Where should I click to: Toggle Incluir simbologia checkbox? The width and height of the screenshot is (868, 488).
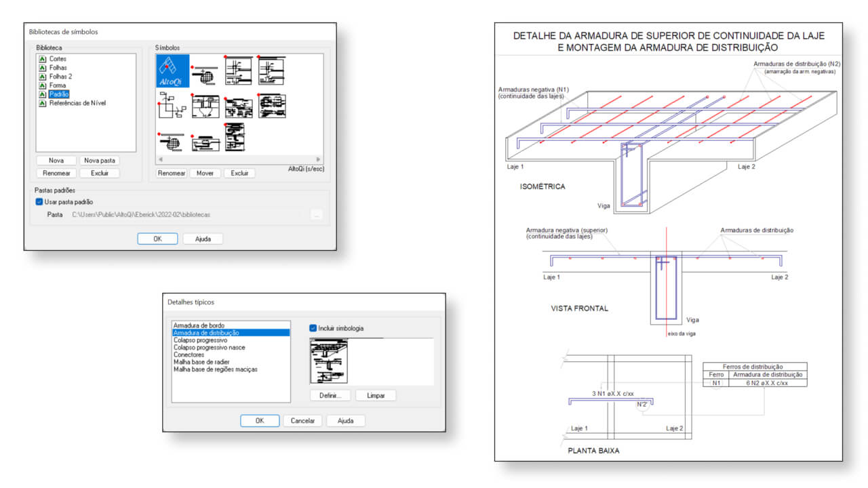[313, 328]
